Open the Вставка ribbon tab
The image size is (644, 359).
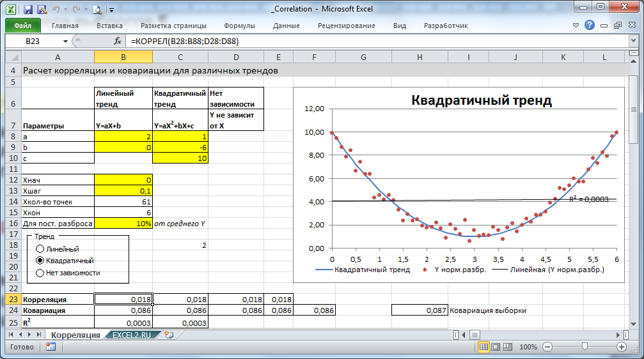tap(109, 26)
